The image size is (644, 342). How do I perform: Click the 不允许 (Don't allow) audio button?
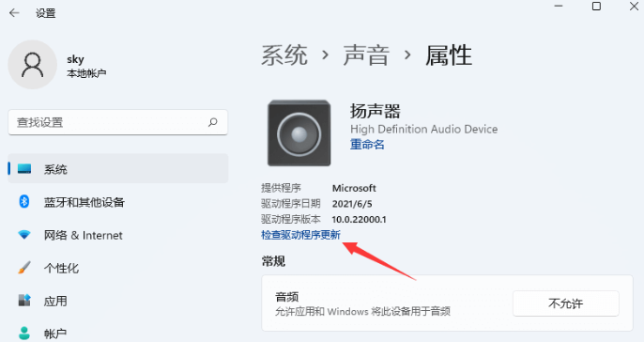pos(565,303)
